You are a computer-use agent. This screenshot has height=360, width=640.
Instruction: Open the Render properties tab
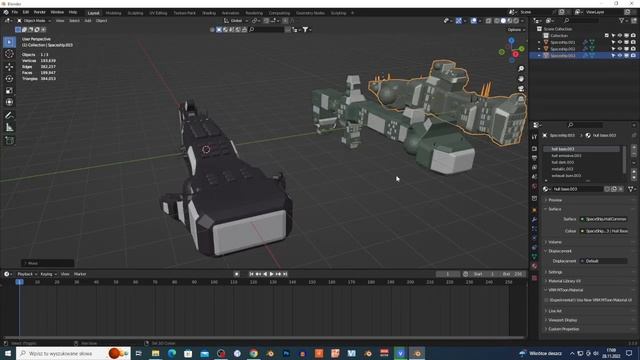[534, 149]
